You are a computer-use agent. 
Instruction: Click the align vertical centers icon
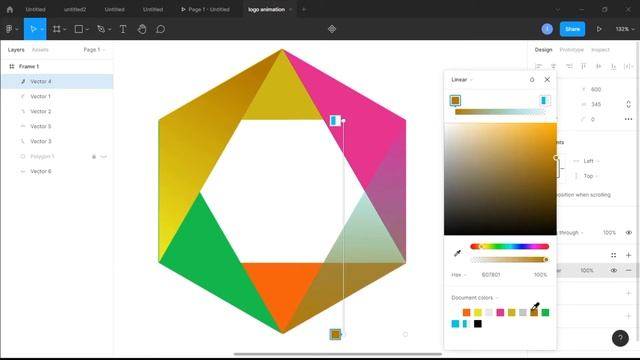598,66
